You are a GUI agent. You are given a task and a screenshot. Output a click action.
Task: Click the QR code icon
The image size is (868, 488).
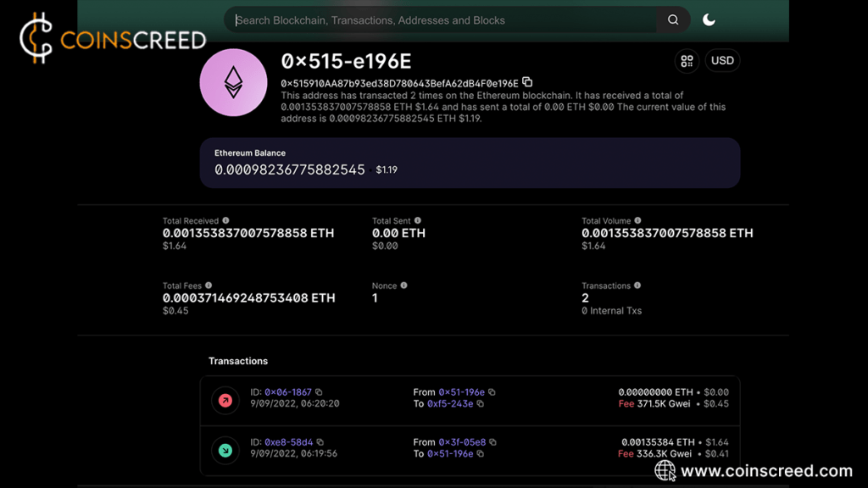[687, 60]
